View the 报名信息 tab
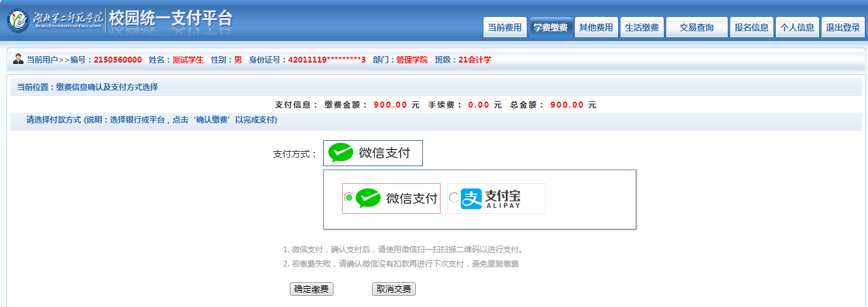The height and width of the screenshot is (307, 868). coord(751,27)
